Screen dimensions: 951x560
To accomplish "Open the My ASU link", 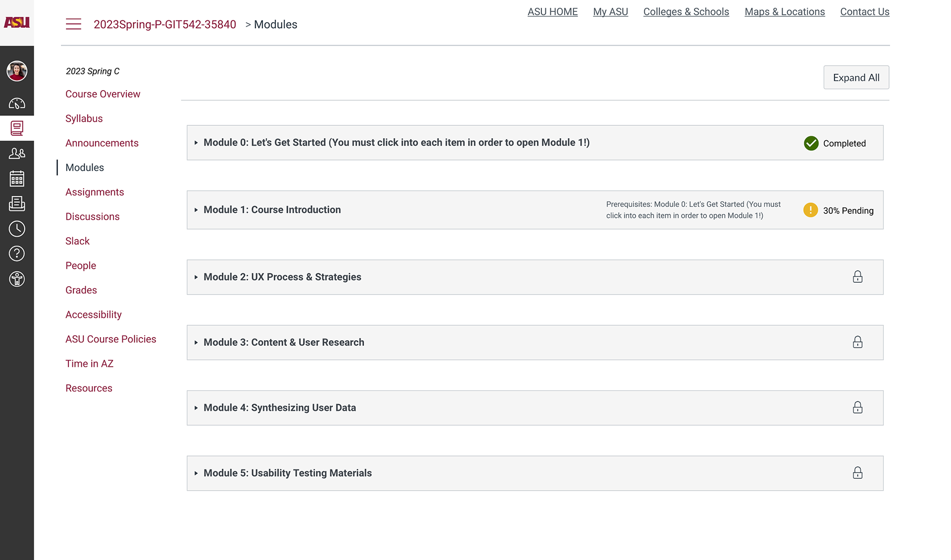I will 610,12.
